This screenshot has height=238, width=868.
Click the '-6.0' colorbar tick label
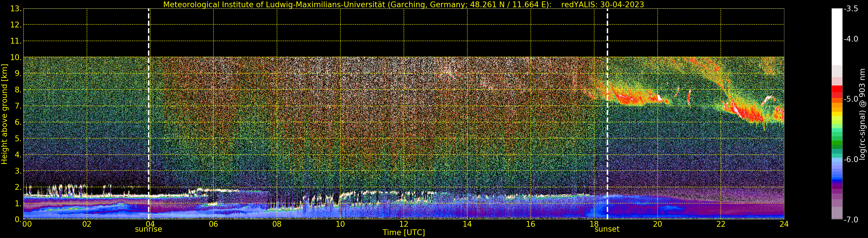pos(851,159)
